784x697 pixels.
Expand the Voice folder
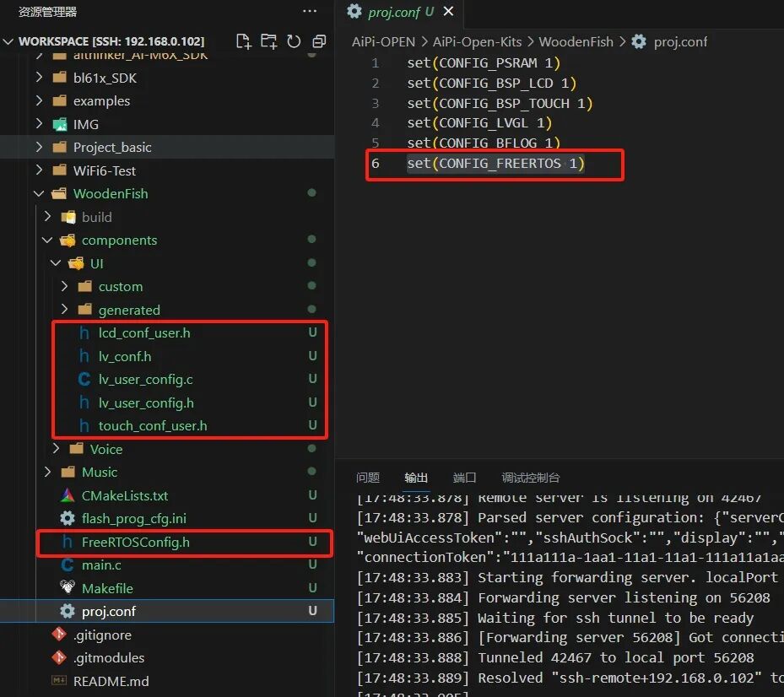[56, 449]
